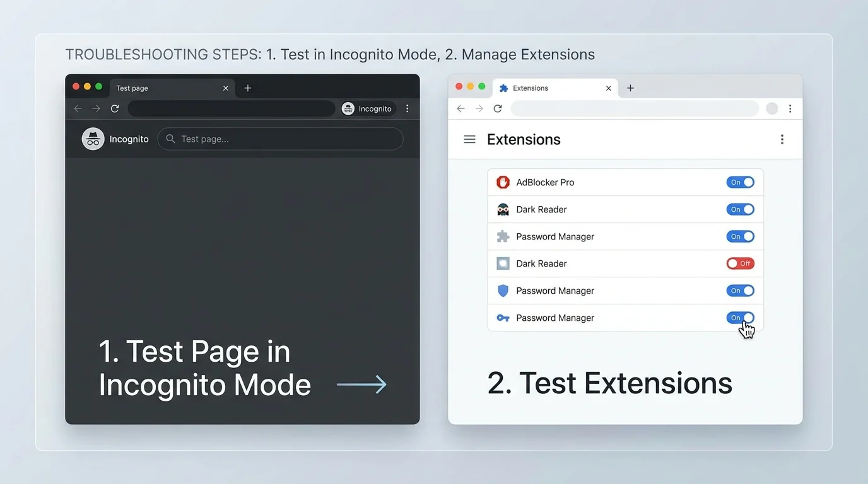
Task: Switch off the key-icon Password Manager toggle
Action: click(741, 318)
